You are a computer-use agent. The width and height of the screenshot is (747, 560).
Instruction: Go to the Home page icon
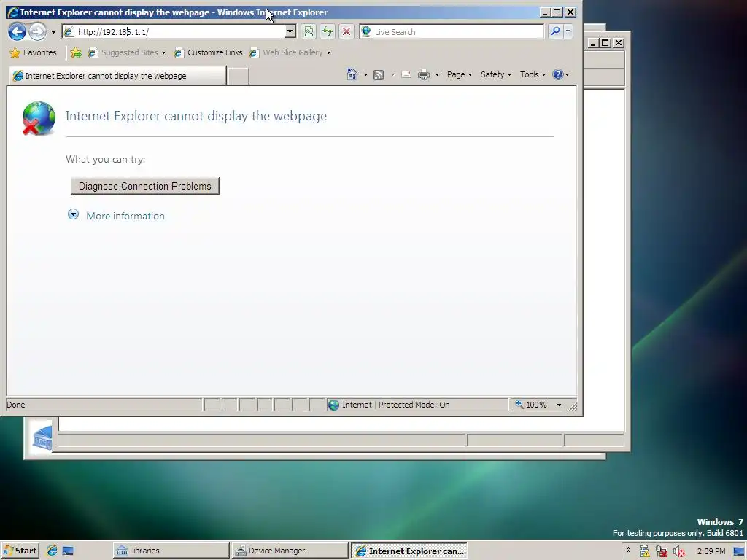point(352,74)
